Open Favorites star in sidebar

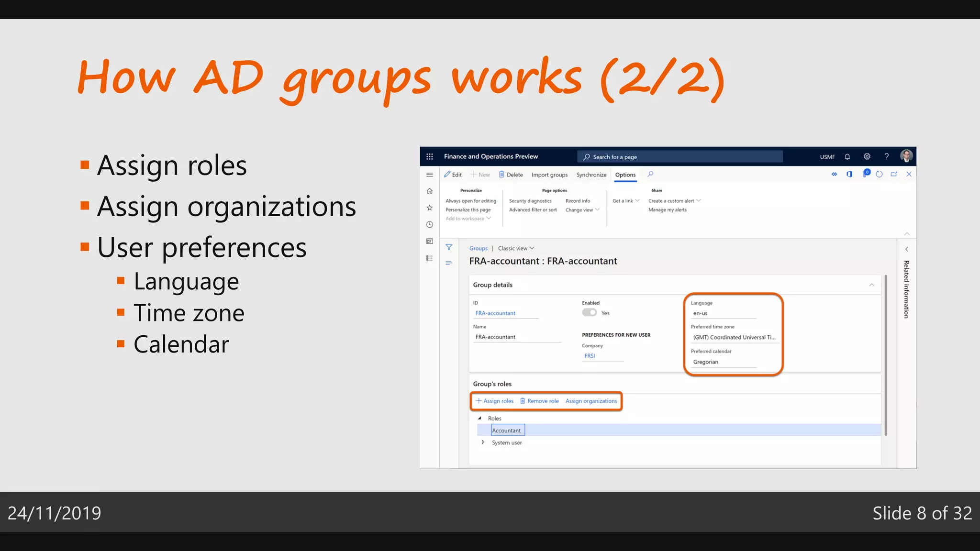429,208
